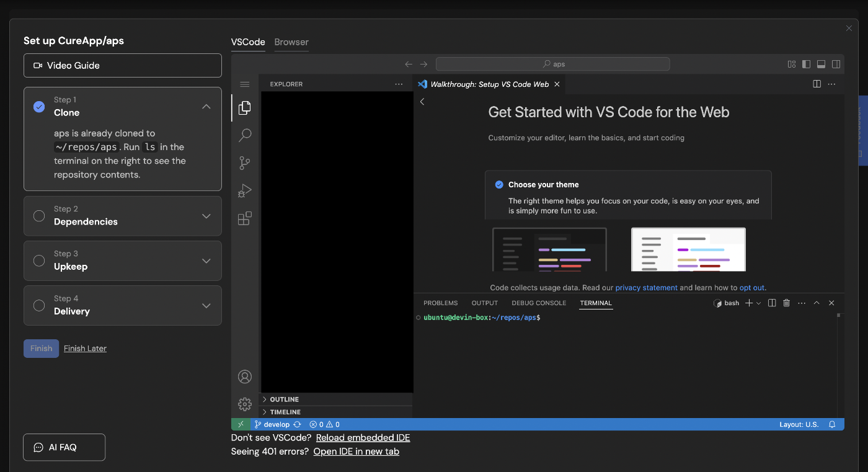This screenshot has width=868, height=472.
Task: Change the Layout: U.S. keyboard setting
Action: coord(799,424)
